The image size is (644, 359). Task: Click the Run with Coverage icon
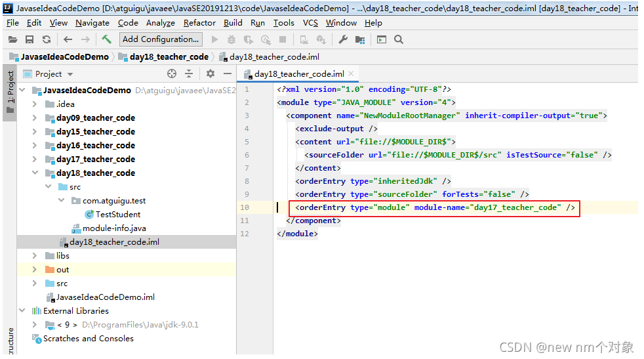pos(249,39)
